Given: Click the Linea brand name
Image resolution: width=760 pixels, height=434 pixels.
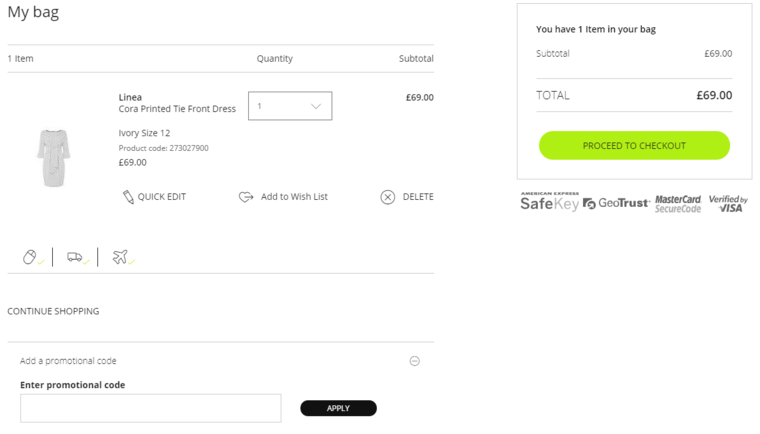Looking at the screenshot, I should pyautogui.click(x=130, y=97).
